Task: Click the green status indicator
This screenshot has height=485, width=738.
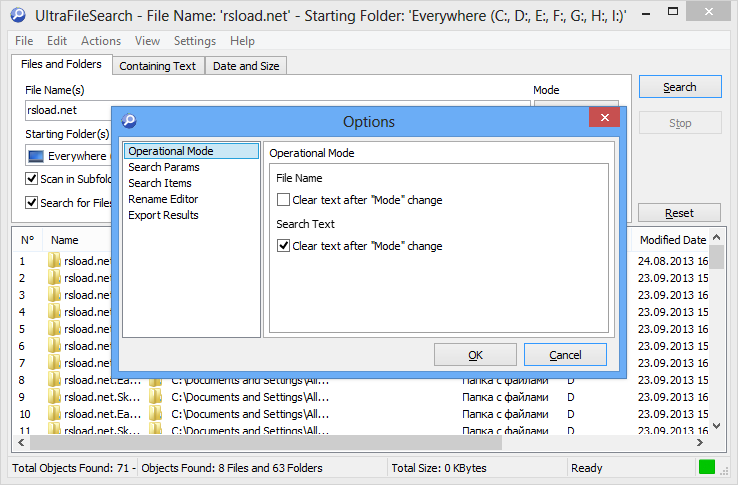Action: 706,467
